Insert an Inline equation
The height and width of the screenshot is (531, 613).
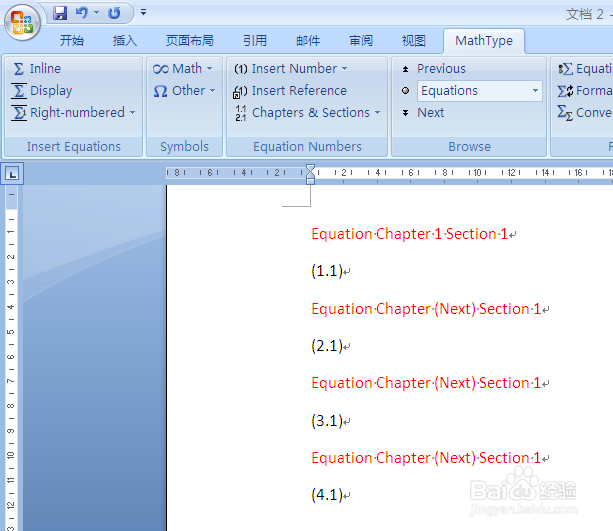click(37, 68)
